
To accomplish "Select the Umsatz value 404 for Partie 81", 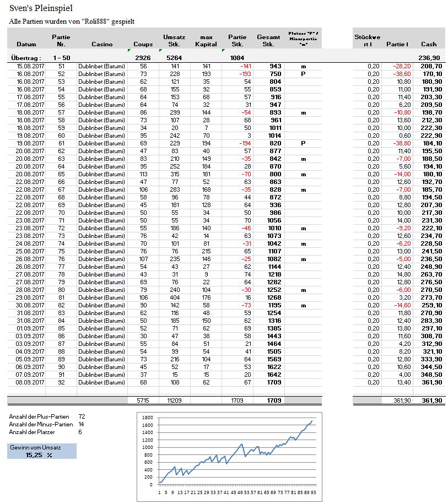I will click(x=174, y=297).
